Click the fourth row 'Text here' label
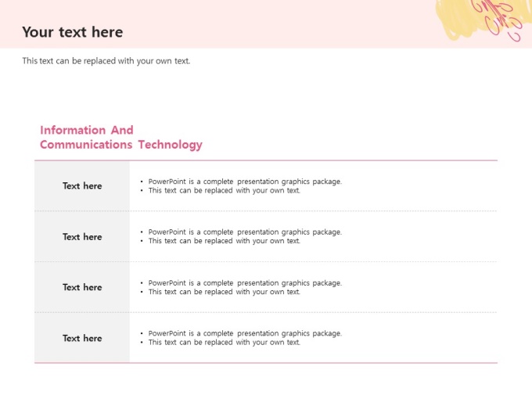 tap(82, 338)
